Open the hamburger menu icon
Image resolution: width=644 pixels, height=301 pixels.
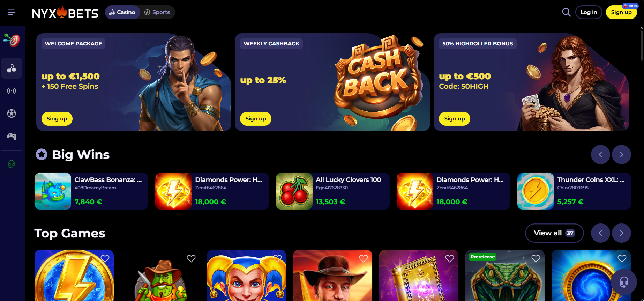pyautogui.click(x=12, y=12)
